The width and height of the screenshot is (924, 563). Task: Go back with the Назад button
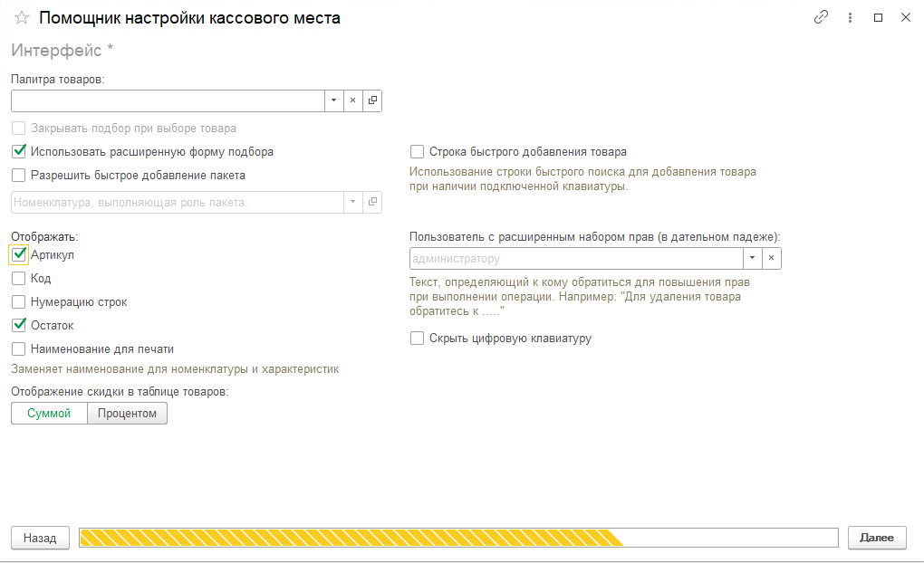[x=40, y=538]
